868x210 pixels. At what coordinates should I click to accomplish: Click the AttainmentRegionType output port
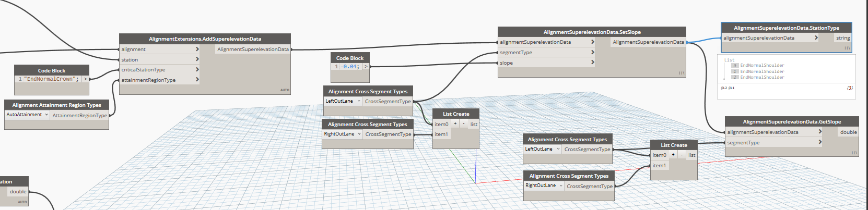tap(80, 115)
